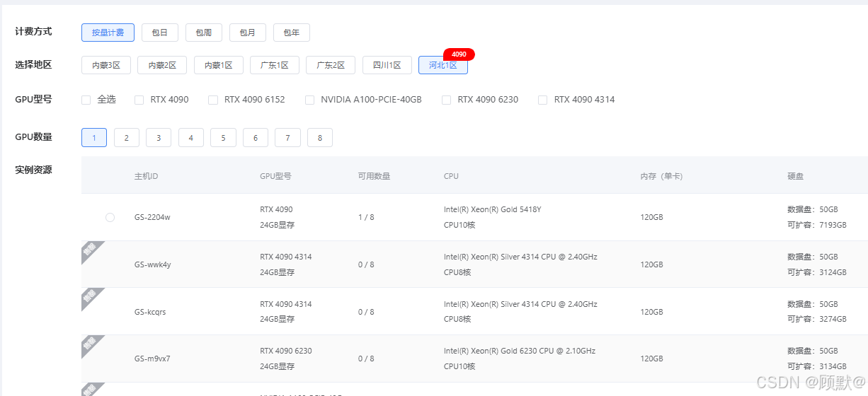Choose the 按量计费 billing method

point(108,33)
